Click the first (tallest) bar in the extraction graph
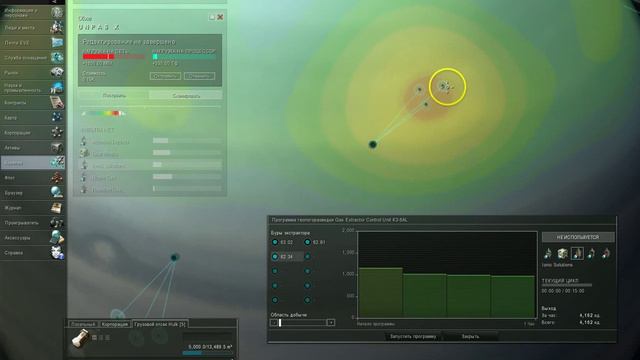The width and height of the screenshot is (640, 360). pos(381,292)
